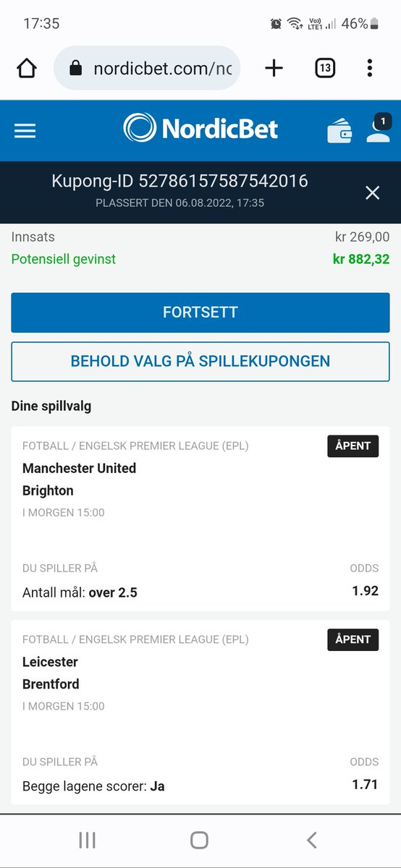Open the browser three-dot overflow menu
401x868 pixels.
370,69
